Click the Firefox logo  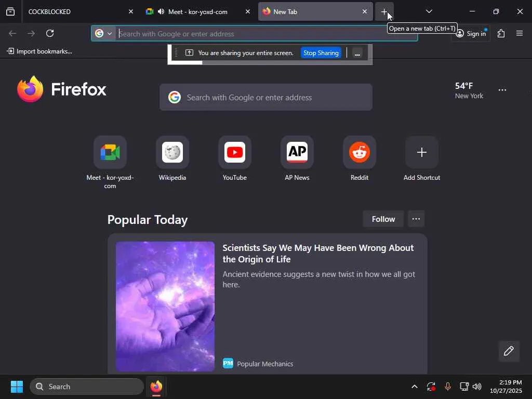pos(61,89)
